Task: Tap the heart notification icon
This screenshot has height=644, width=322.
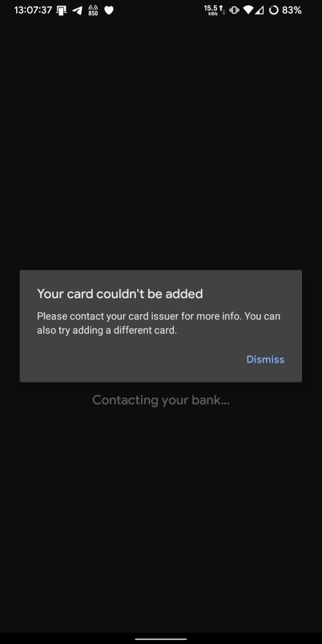Action: click(x=108, y=10)
